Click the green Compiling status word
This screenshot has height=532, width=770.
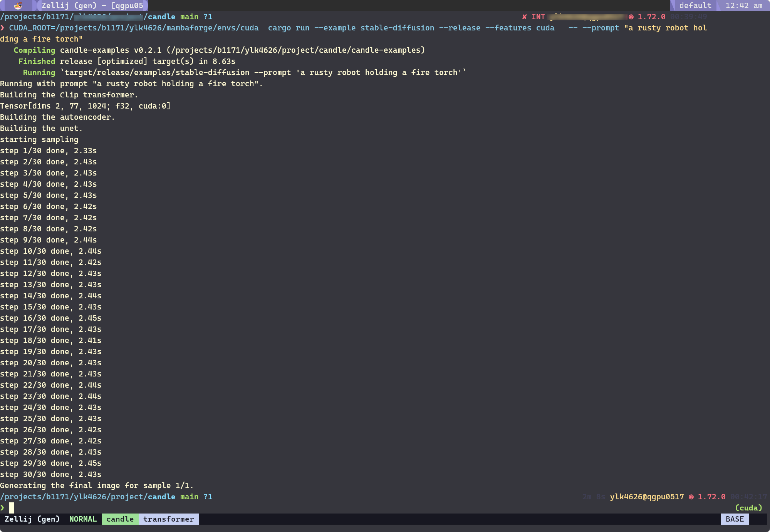[x=34, y=50]
